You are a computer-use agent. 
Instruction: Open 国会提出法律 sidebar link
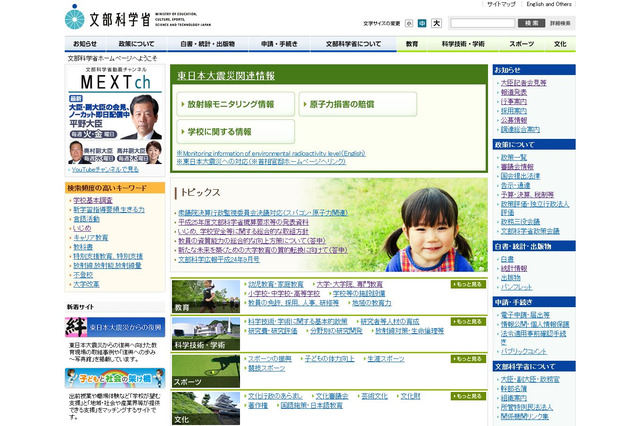click(x=520, y=176)
